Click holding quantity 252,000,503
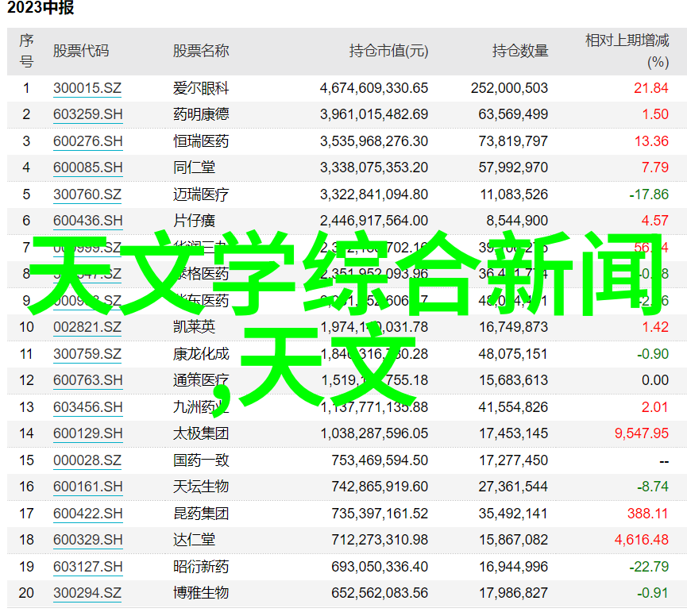 [x=510, y=88]
